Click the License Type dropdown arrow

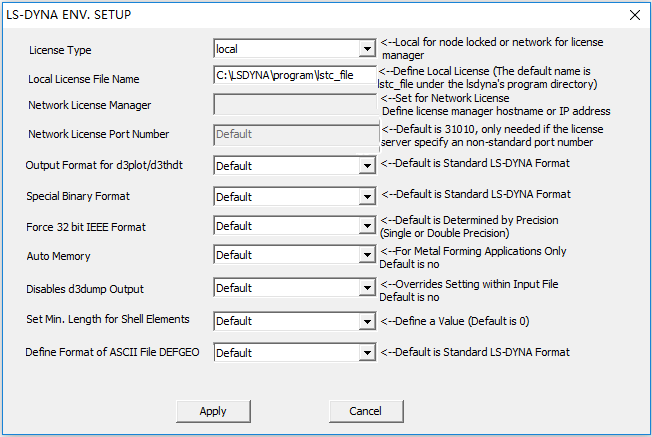coord(367,48)
